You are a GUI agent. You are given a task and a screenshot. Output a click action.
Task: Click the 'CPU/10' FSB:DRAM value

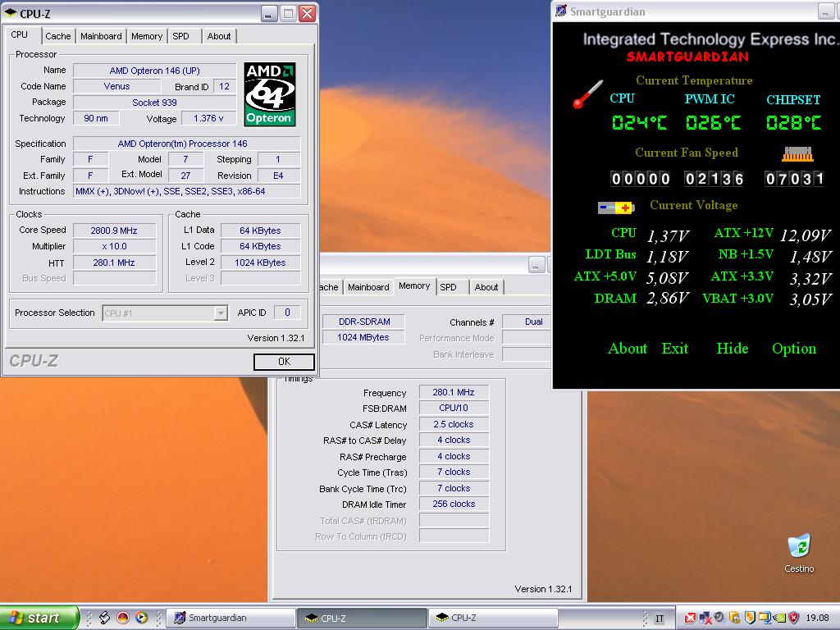coord(454,409)
